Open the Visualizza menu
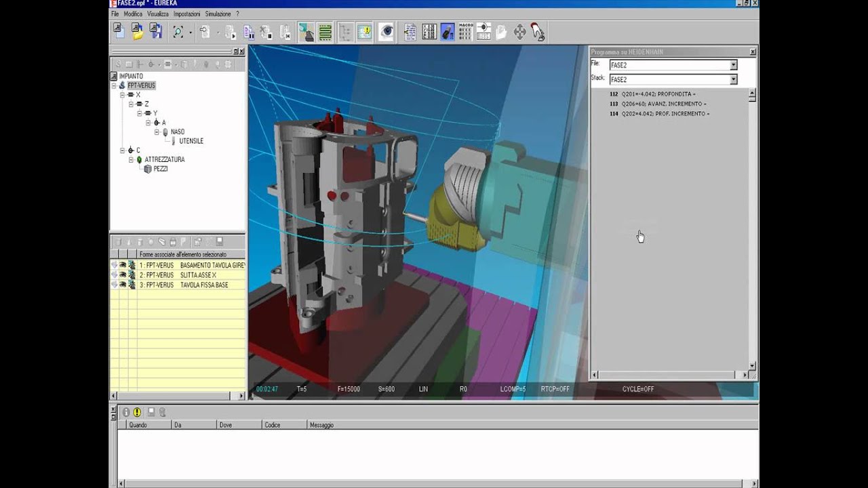The height and width of the screenshot is (488, 868). pos(158,14)
